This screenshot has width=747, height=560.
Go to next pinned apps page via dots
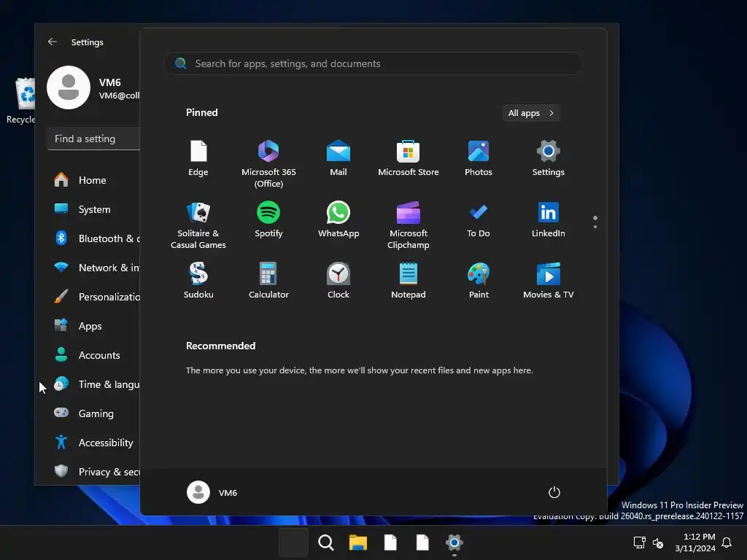tap(595, 222)
